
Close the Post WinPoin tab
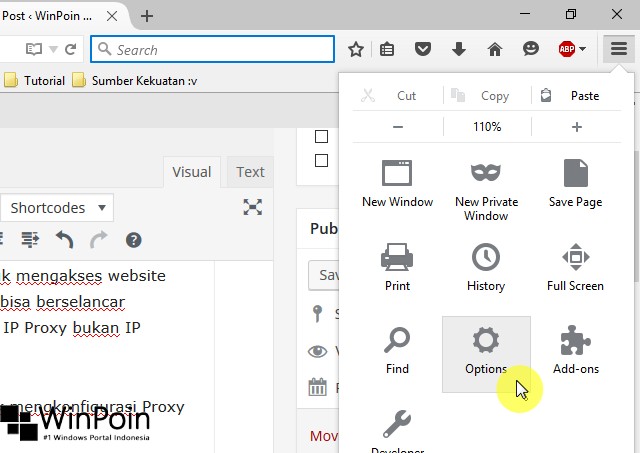tap(112, 16)
